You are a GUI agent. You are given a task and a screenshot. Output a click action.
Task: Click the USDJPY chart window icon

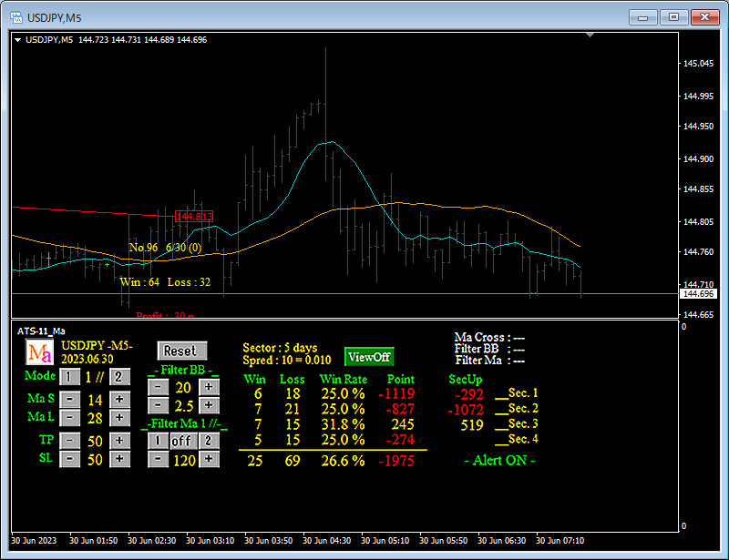tap(16, 17)
